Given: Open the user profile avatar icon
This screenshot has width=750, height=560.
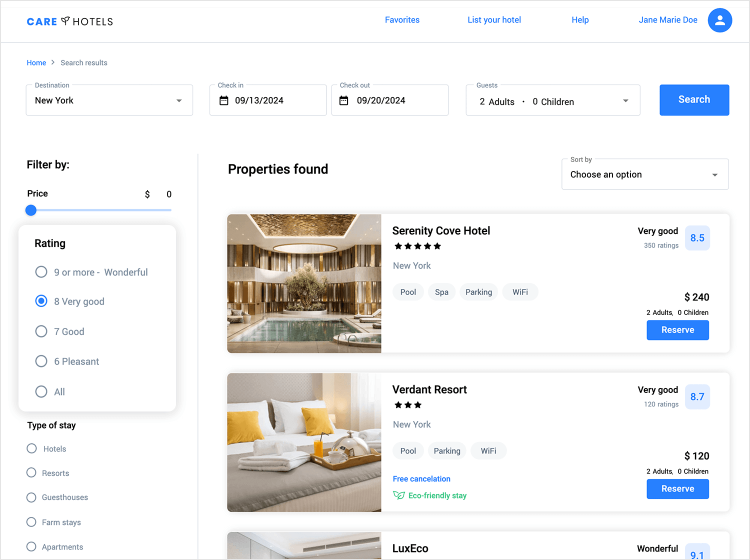Looking at the screenshot, I should click(720, 20).
